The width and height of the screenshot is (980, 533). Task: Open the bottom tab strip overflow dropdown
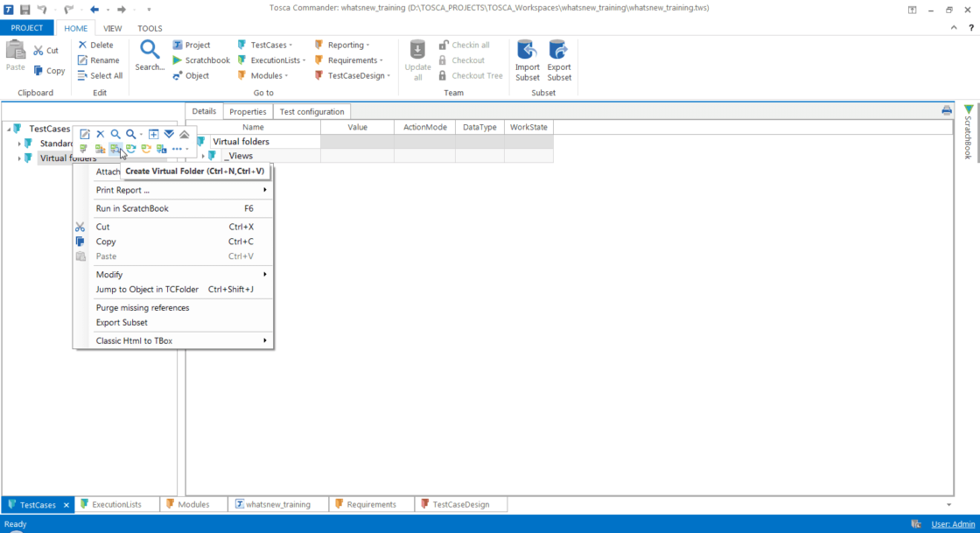click(x=948, y=505)
